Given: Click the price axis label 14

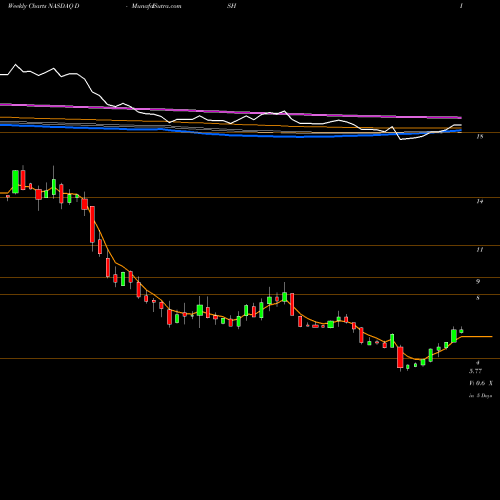Looking at the screenshot, I should (480, 201).
